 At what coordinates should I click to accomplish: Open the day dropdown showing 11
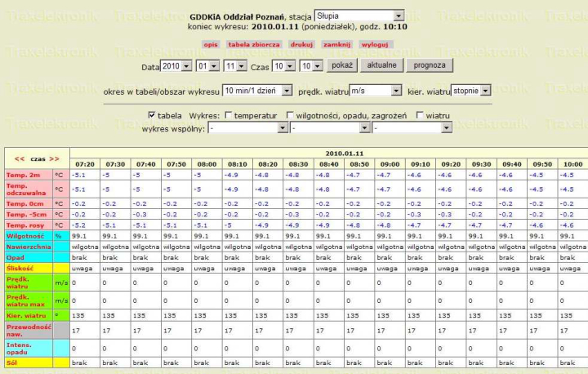click(x=235, y=66)
